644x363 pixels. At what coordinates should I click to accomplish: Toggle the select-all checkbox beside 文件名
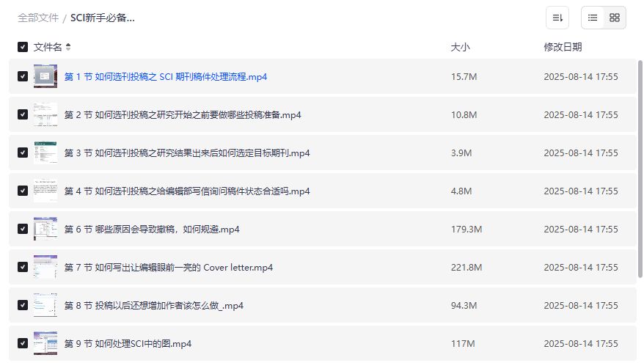coord(23,47)
